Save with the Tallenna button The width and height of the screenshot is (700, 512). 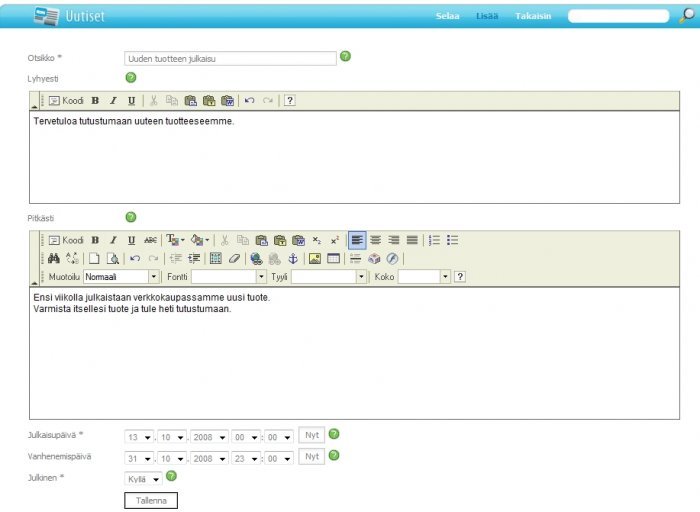point(151,500)
